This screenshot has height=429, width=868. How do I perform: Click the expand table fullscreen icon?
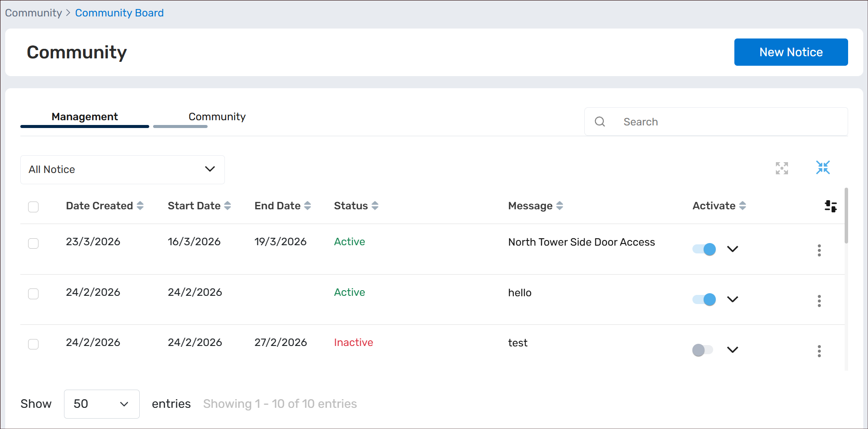[782, 168]
